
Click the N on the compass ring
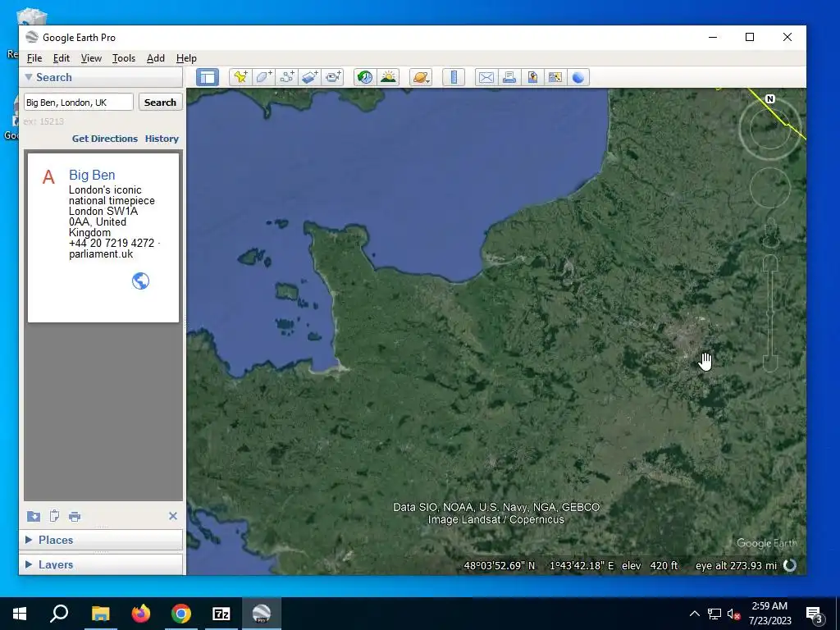[x=769, y=98]
